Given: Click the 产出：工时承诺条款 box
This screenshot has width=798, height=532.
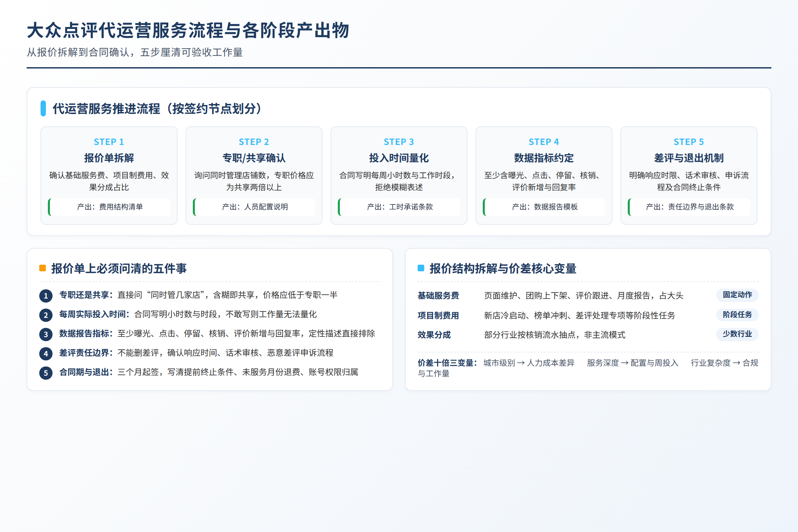Looking at the screenshot, I should click(x=399, y=207).
